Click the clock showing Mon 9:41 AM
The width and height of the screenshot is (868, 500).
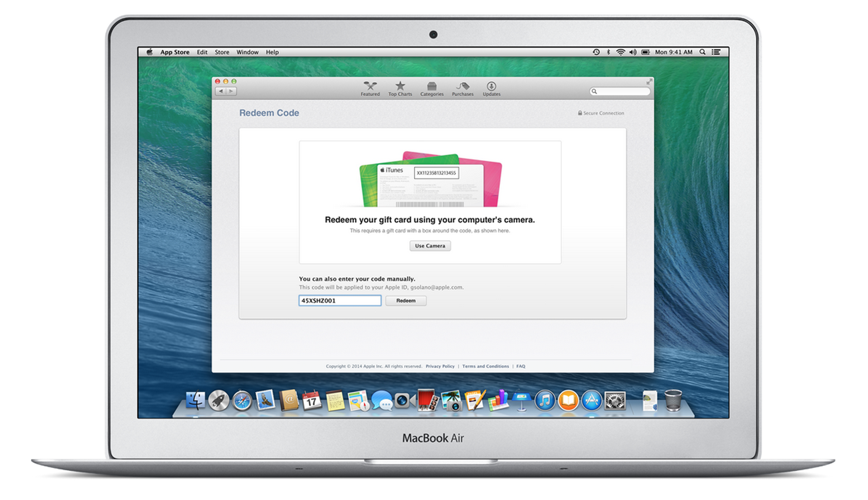coord(673,52)
